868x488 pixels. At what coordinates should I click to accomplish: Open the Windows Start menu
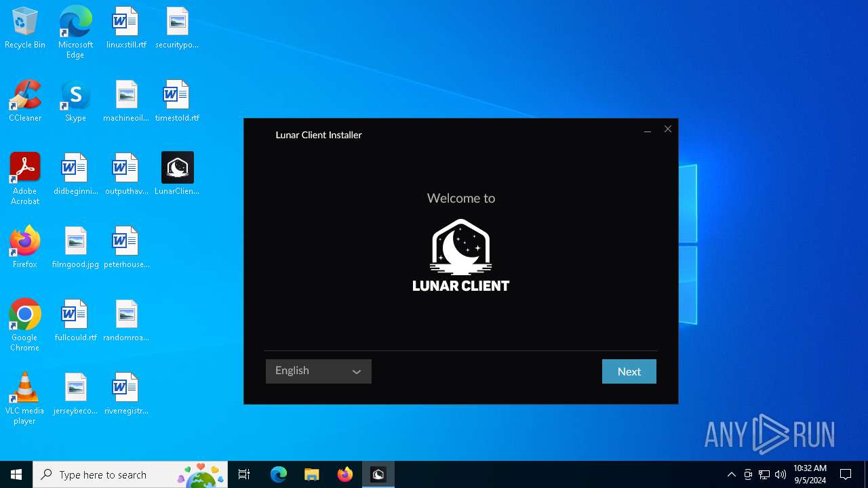tap(16, 474)
